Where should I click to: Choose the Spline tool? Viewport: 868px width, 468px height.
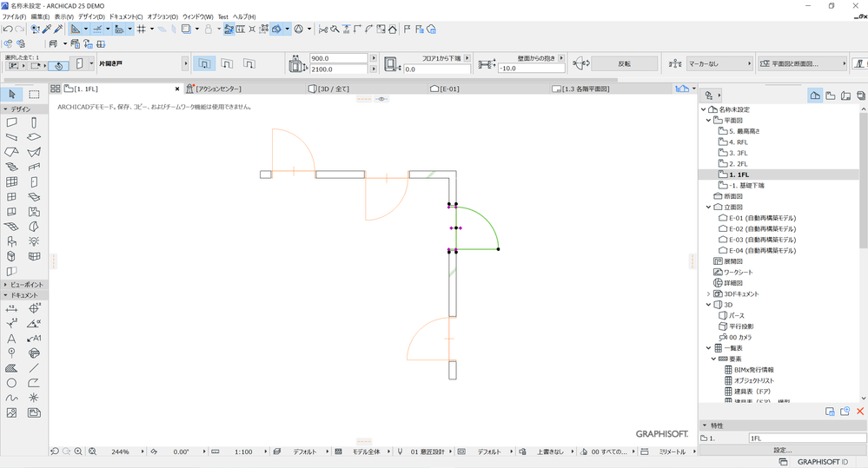point(11,398)
